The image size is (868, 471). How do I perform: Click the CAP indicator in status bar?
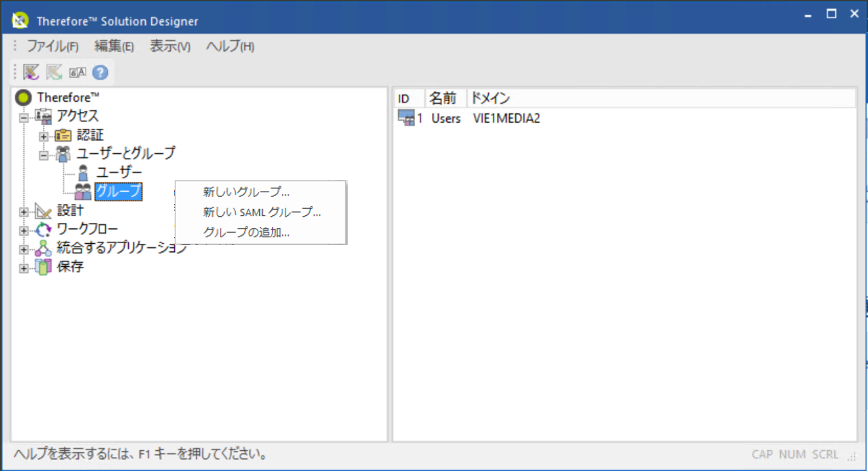[x=762, y=455]
